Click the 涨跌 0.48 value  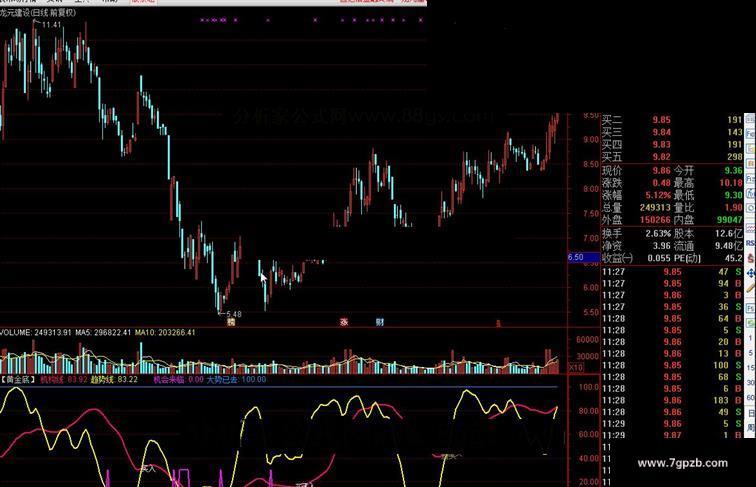662,183
